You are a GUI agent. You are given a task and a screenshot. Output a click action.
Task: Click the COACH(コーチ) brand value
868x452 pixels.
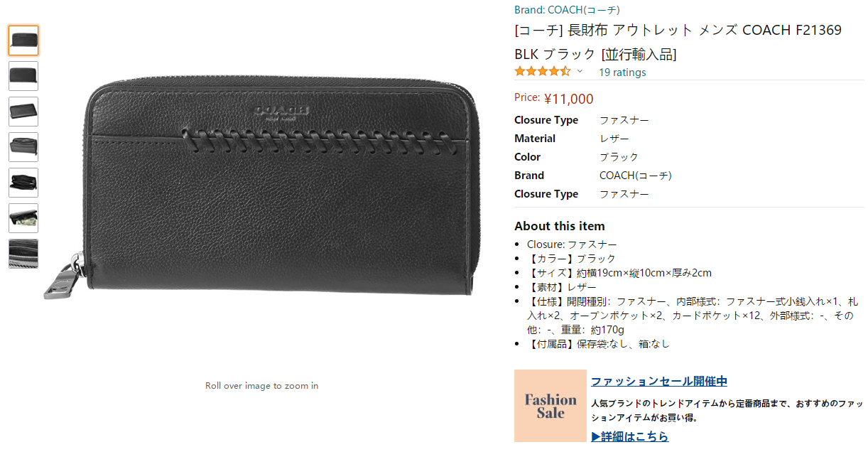coord(636,176)
